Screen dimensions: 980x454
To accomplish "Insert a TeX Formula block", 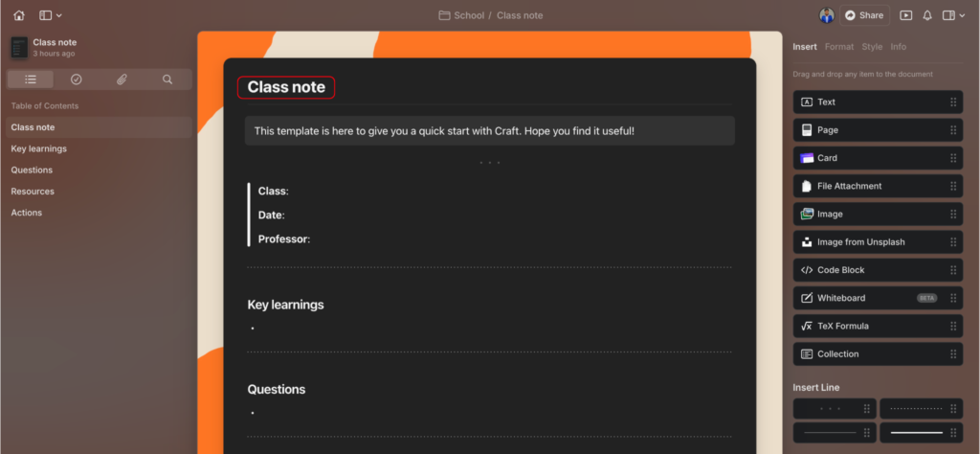I will click(x=879, y=326).
